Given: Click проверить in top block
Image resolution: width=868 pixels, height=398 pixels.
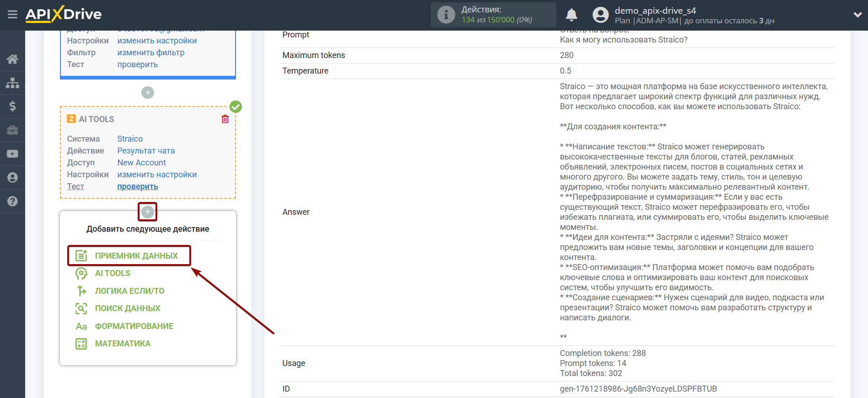Looking at the screenshot, I should point(138,64).
